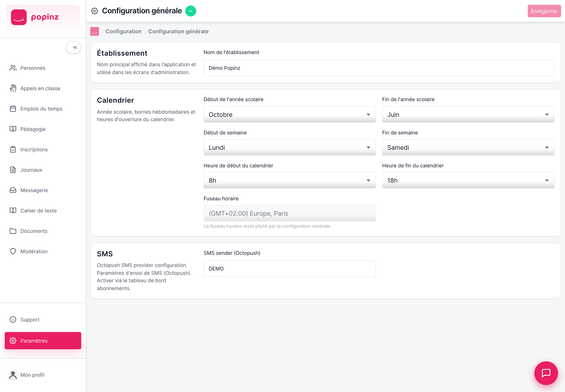The height and width of the screenshot is (392, 565).
Task: Open the Heure de fin du calendrier dropdown
Action: point(468,180)
